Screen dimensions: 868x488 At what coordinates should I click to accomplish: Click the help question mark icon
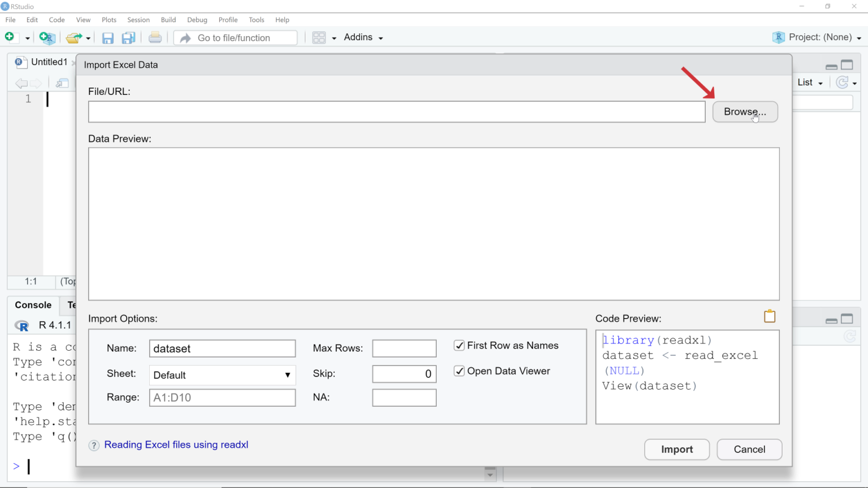click(94, 446)
